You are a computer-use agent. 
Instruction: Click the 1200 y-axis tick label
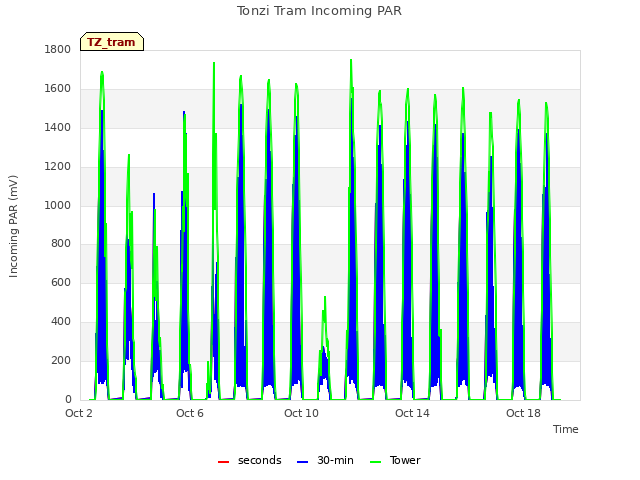(x=58, y=167)
